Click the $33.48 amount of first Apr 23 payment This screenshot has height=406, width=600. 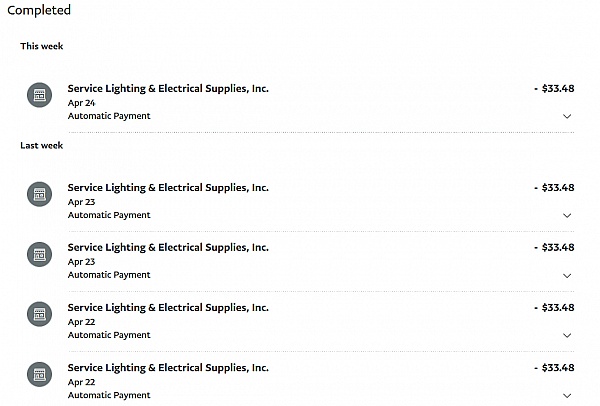point(554,187)
